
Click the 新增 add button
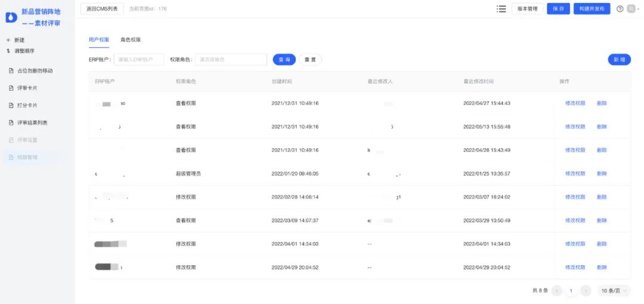point(620,60)
